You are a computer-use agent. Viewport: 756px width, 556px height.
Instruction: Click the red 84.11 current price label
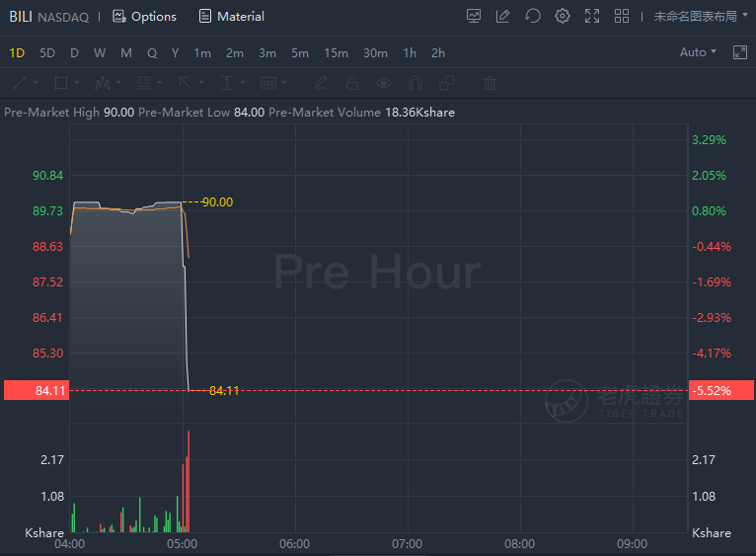tap(37, 390)
